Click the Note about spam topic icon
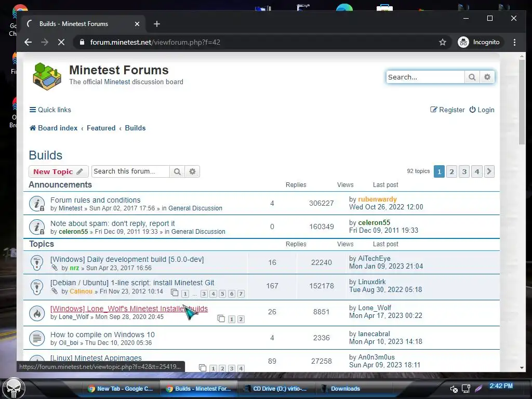 (x=37, y=227)
